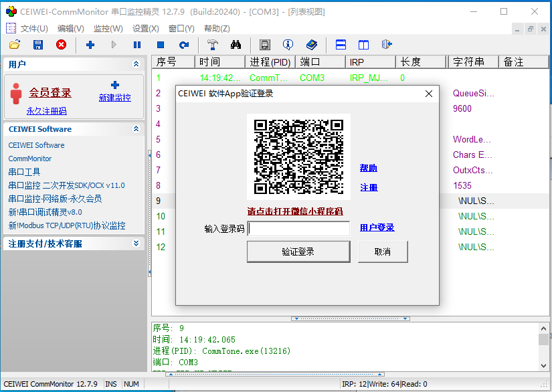This screenshot has width=552, height=392.
Task: Open the CommMonitor sidebar link
Action: point(30,159)
